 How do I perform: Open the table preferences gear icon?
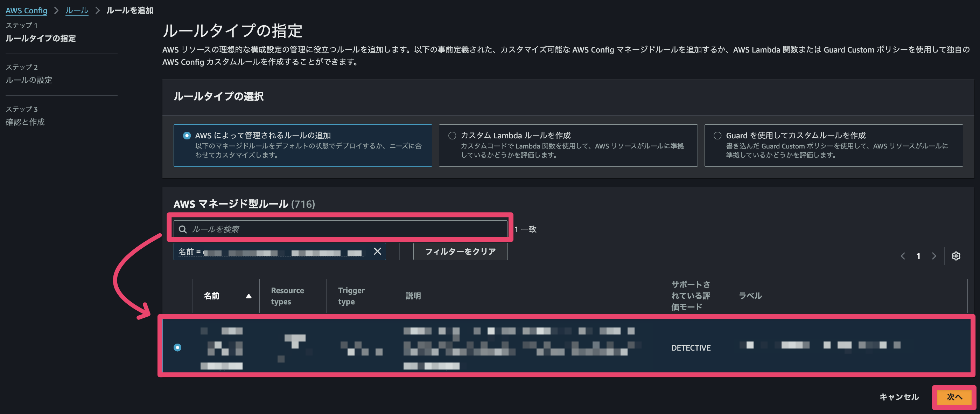956,256
